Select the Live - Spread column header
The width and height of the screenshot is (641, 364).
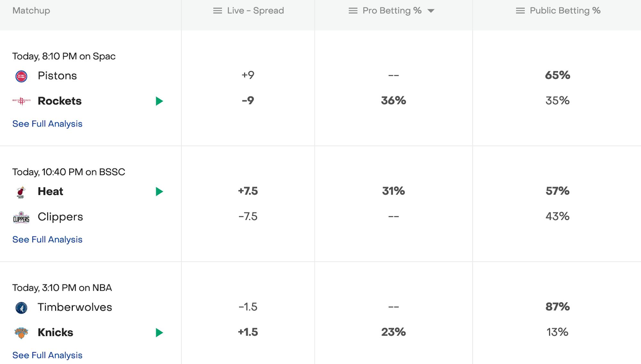[255, 11]
